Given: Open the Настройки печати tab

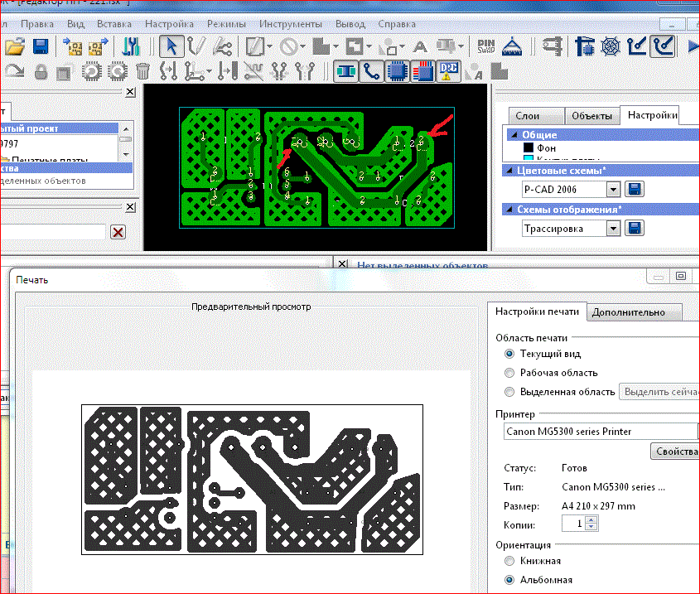Looking at the screenshot, I should coord(537,311).
